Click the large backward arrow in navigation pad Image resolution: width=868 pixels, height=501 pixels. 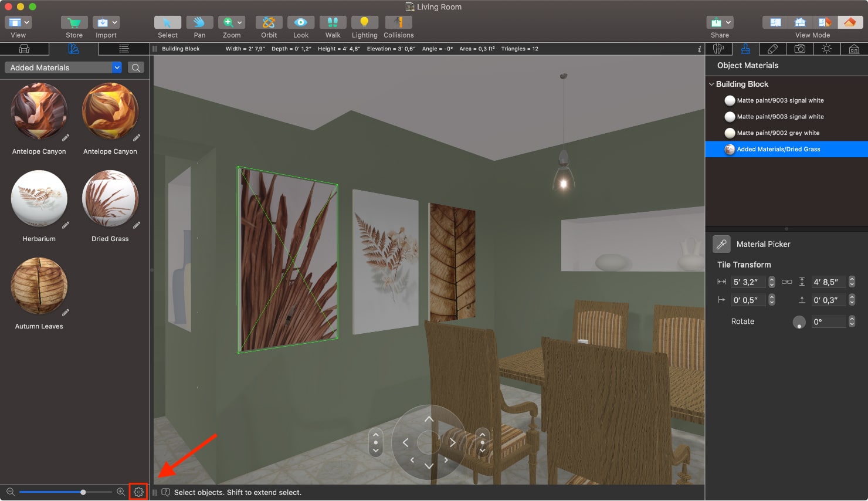429,466
